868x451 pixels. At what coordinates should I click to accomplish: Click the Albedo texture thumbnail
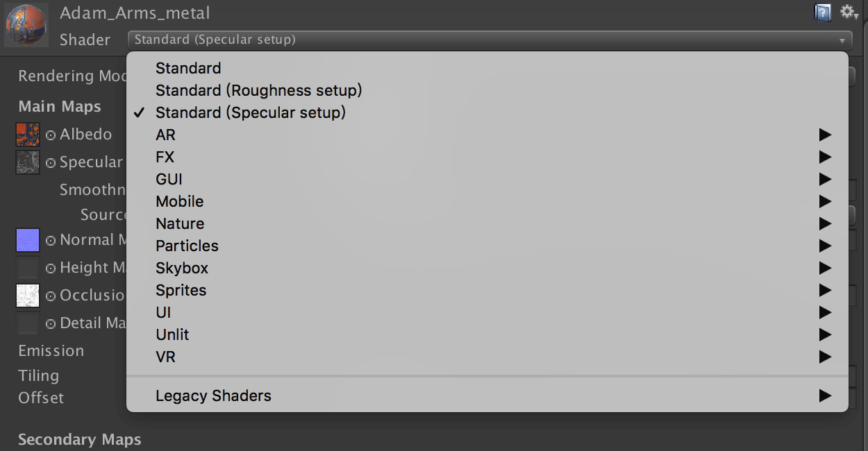[x=28, y=135]
